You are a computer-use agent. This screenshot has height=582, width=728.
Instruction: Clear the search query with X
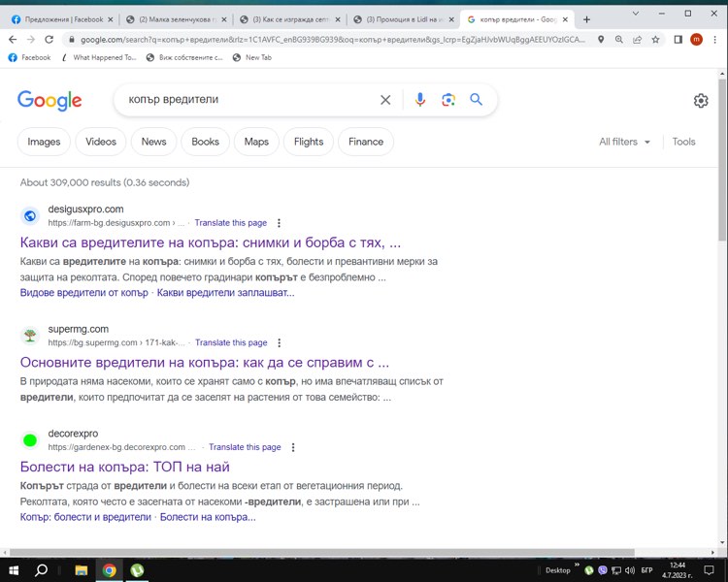[x=385, y=100]
